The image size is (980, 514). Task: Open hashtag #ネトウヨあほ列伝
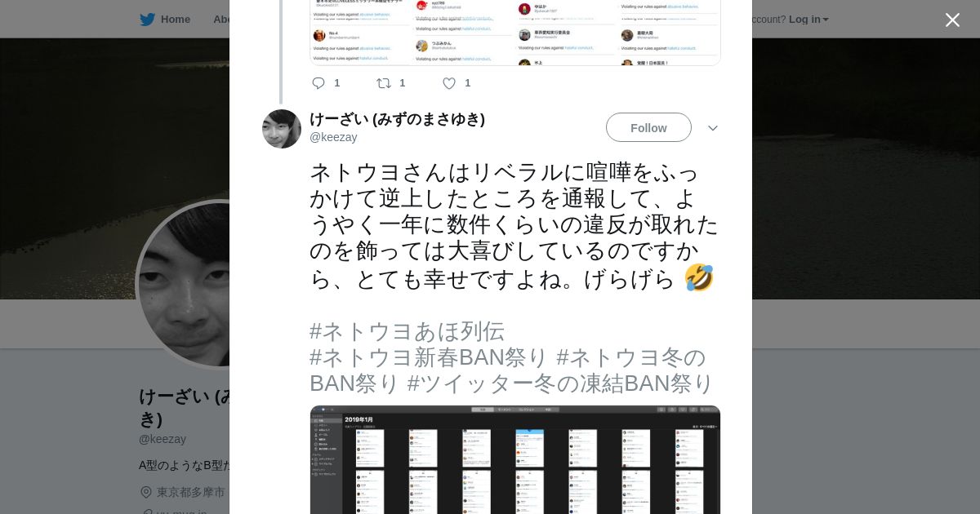[x=407, y=331]
